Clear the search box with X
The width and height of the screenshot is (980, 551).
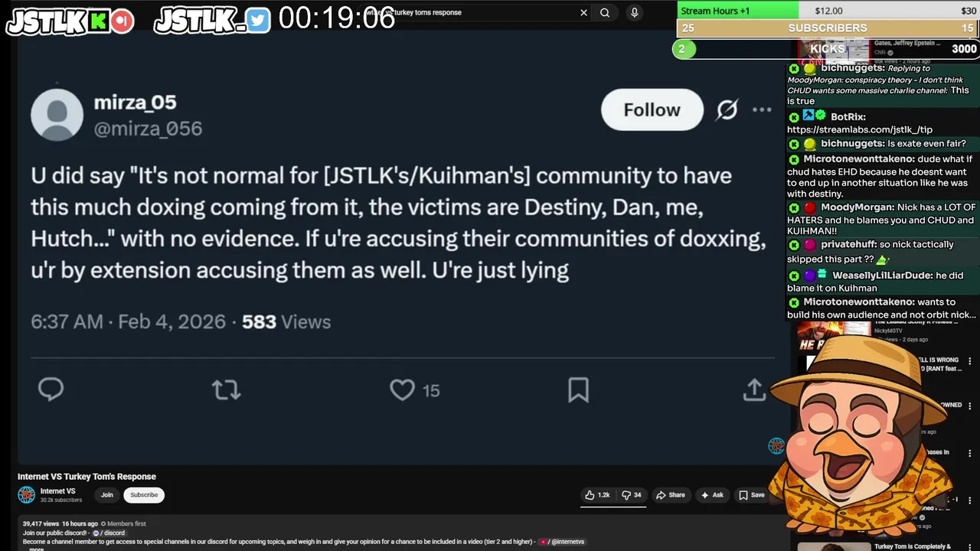[583, 12]
